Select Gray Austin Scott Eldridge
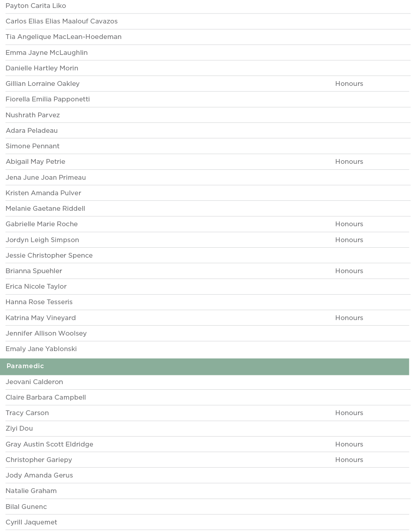Screen dimensions: 412x532 point(49,444)
